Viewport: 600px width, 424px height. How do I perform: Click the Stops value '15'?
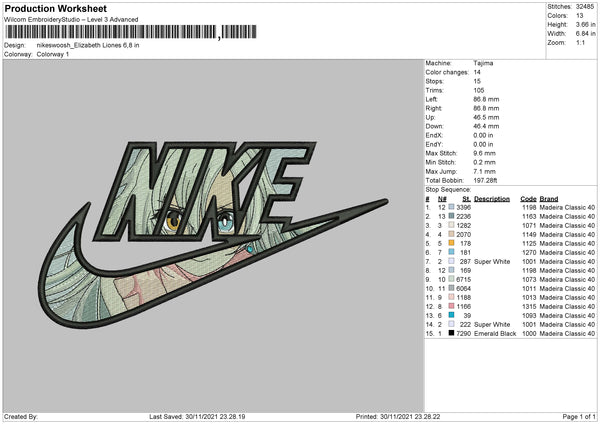[x=477, y=81]
